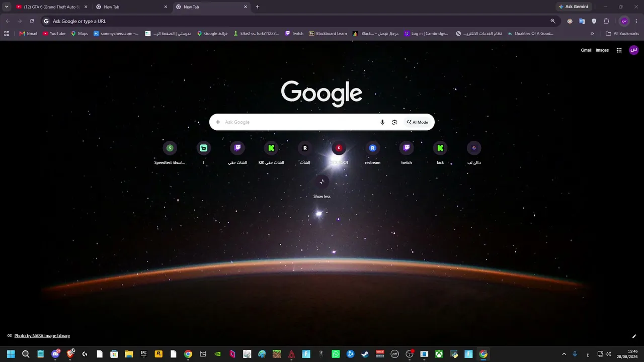Open the apps grid icon on bookmarks bar
The width and height of the screenshot is (644, 362).
(7, 34)
